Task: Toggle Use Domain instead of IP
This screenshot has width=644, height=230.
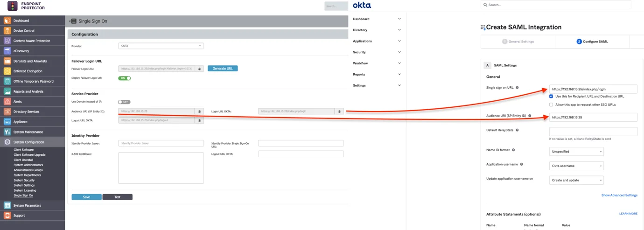Action: (124, 102)
